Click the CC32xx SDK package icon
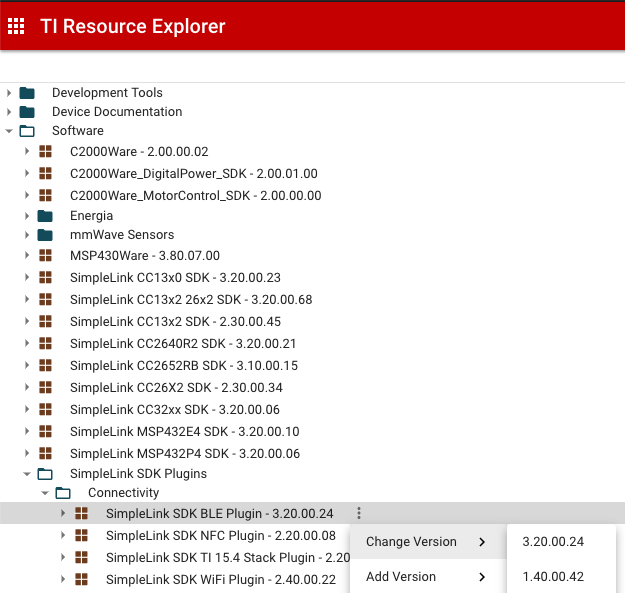 pyautogui.click(x=45, y=409)
